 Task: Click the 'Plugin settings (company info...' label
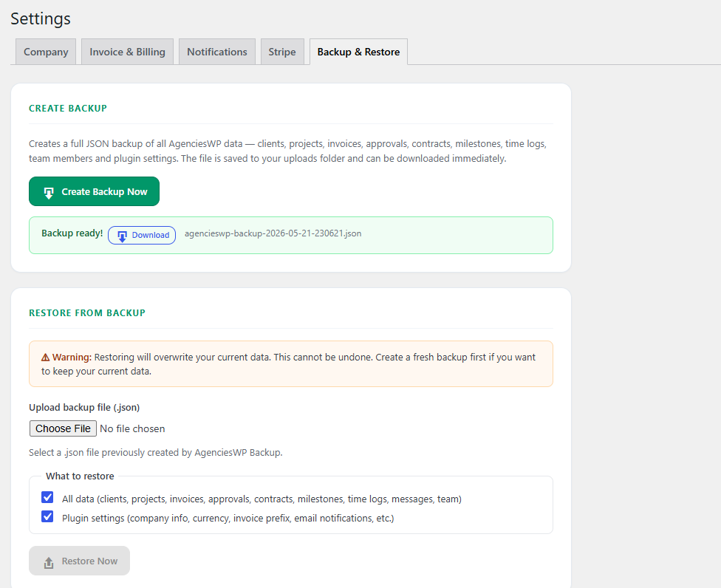[228, 518]
